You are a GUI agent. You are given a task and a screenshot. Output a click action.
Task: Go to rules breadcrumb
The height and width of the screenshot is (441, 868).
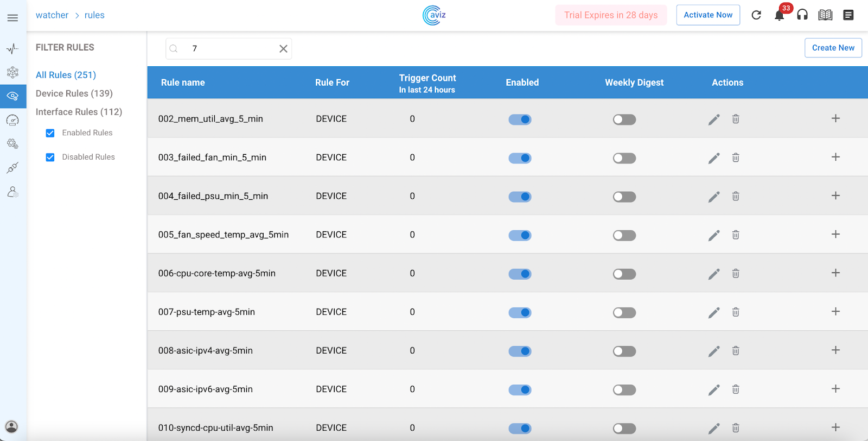[x=94, y=15]
